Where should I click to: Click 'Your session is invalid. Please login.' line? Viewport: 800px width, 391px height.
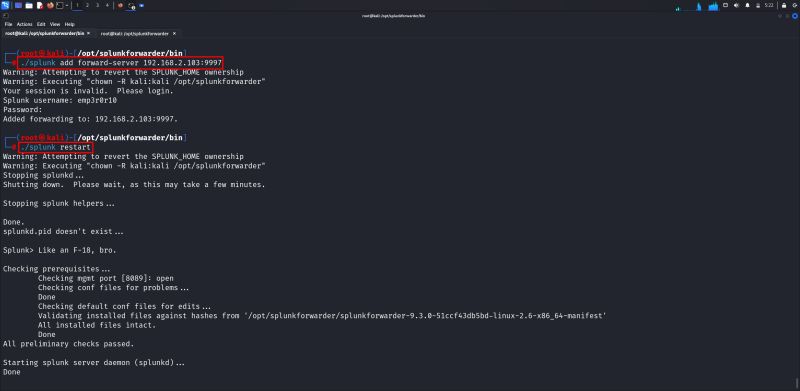88,91
